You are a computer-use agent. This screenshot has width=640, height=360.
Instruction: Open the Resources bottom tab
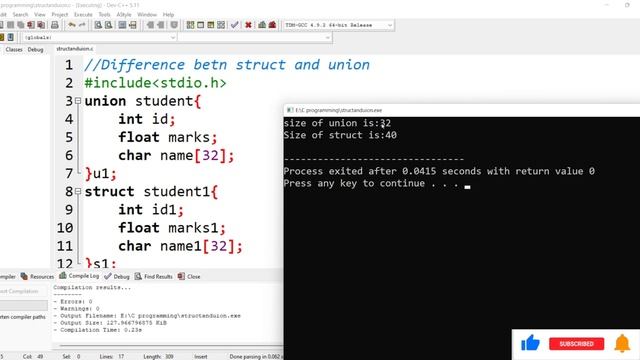tap(38, 276)
